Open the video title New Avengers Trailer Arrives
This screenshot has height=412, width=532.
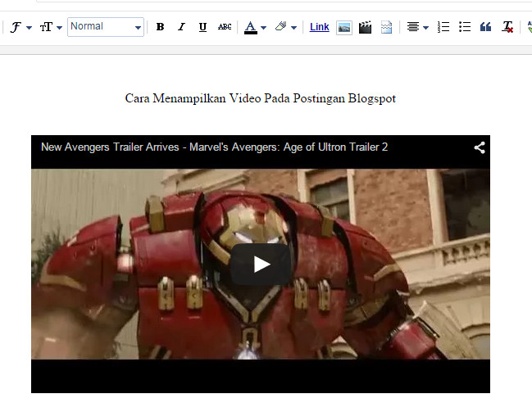coord(215,147)
